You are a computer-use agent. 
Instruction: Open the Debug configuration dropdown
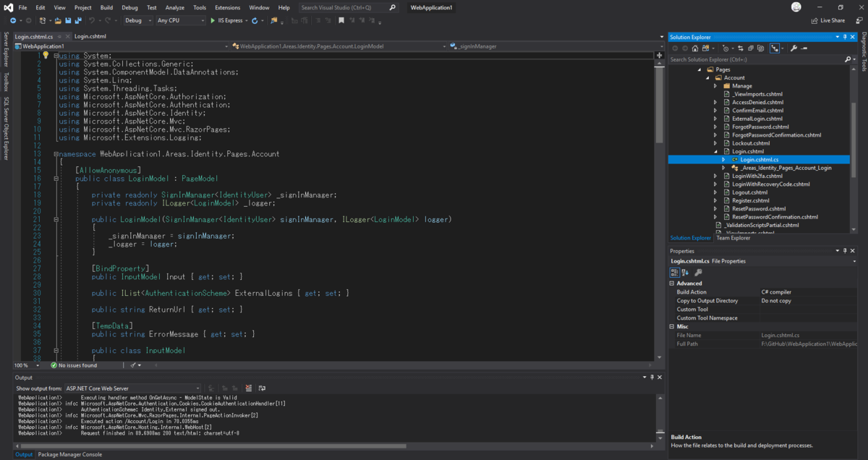pos(137,20)
